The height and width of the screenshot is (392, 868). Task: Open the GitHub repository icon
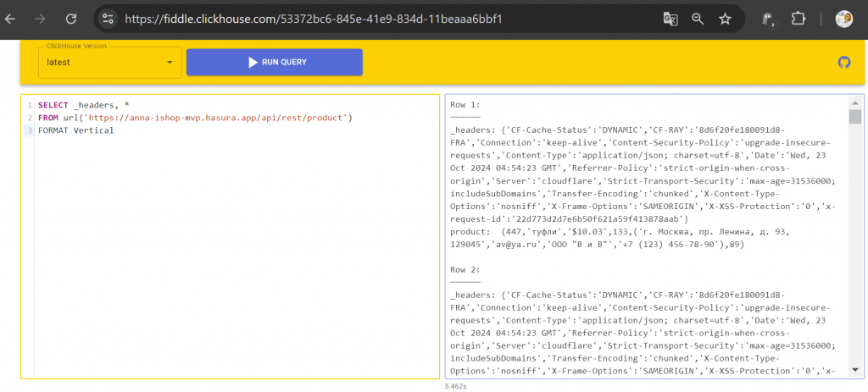[x=843, y=62]
